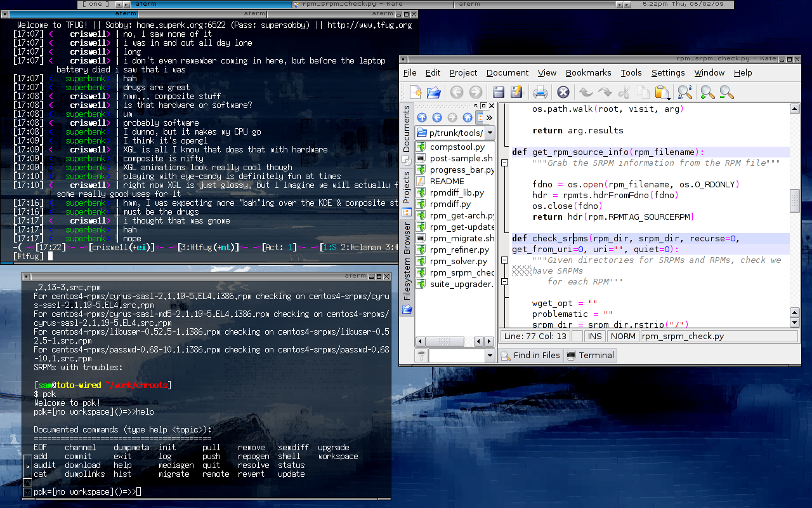Open the Settings menu in Kate
Viewport: 812px width, 508px height.
[x=668, y=72]
